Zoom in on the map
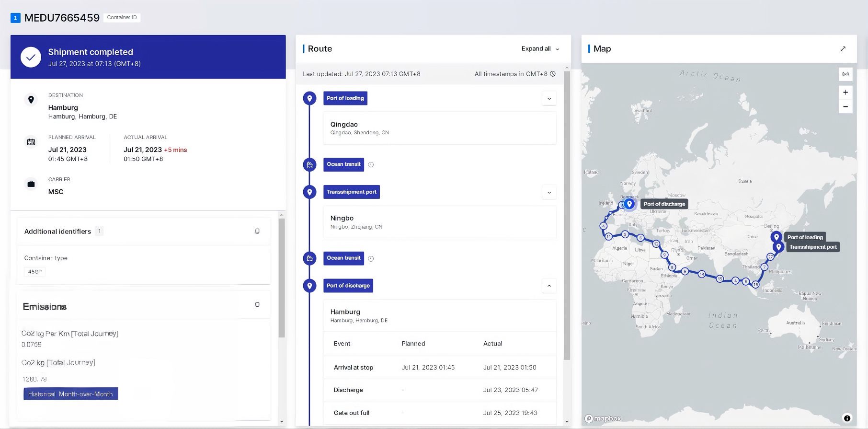This screenshot has height=429, width=868. [x=845, y=93]
